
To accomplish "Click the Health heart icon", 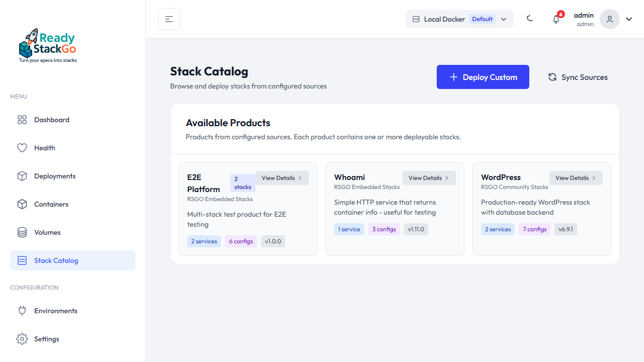I will 22,148.
